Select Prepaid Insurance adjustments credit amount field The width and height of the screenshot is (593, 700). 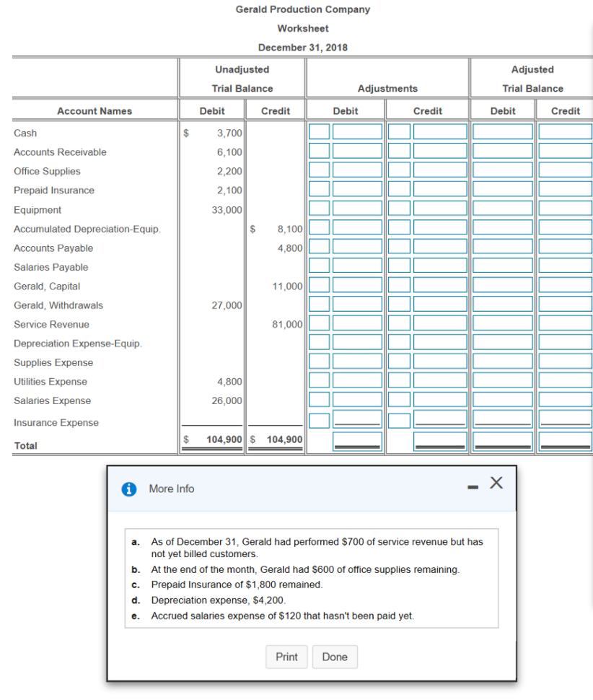(x=440, y=190)
